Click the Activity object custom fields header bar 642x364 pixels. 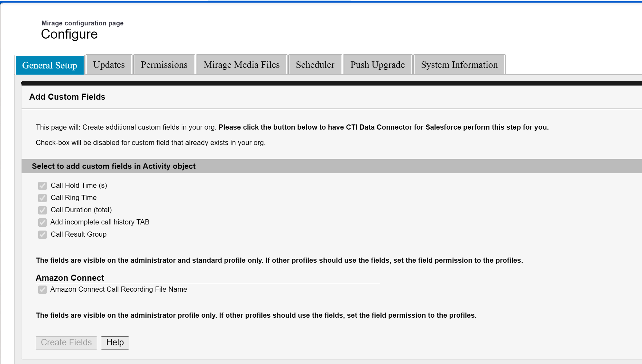pyautogui.click(x=332, y=166)
